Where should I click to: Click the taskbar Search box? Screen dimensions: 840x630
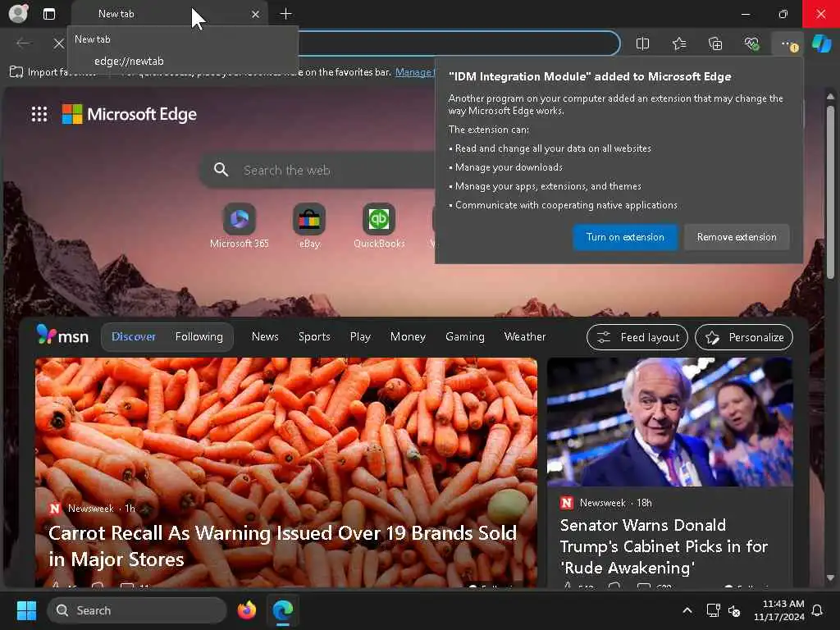[137, 610]
